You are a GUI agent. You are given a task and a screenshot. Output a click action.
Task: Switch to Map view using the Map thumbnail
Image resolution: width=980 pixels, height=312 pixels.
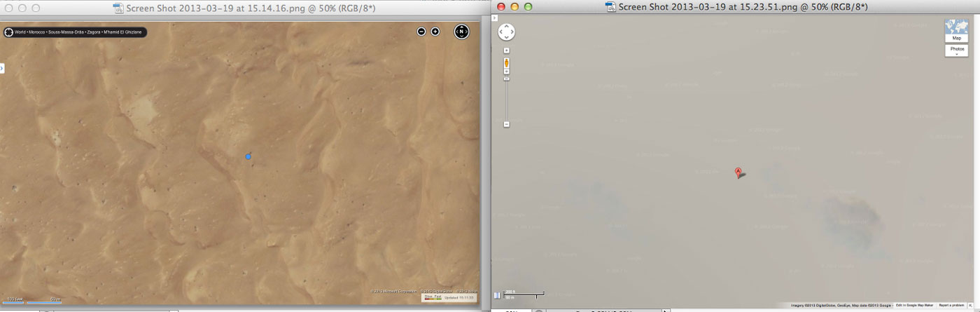coord(956,29)
